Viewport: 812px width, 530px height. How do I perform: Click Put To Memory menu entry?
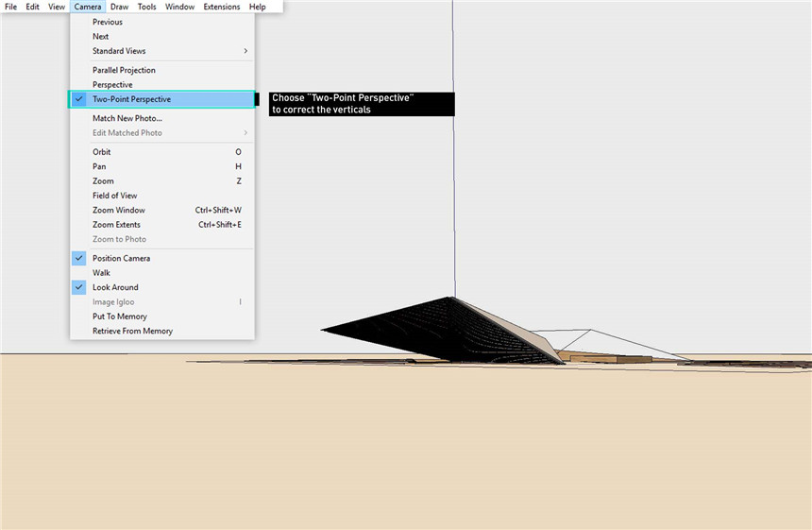tap(119, 316)
